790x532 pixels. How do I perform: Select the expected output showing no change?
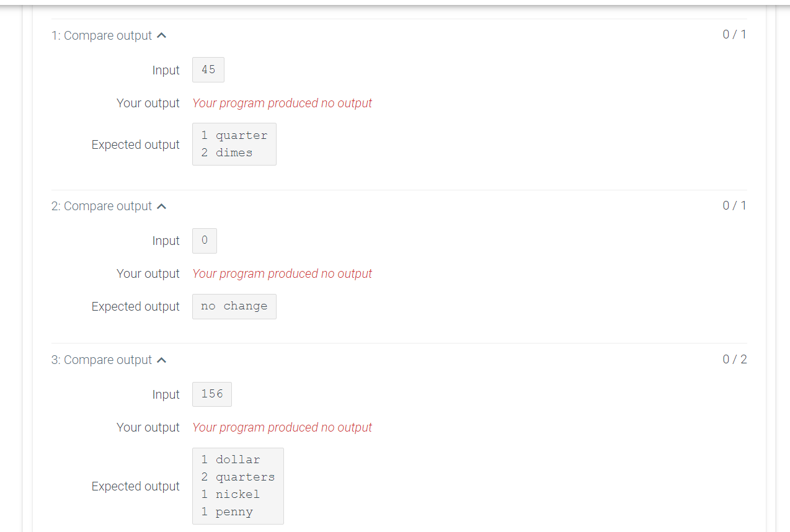pyautogui.click(x=234, y=306)
